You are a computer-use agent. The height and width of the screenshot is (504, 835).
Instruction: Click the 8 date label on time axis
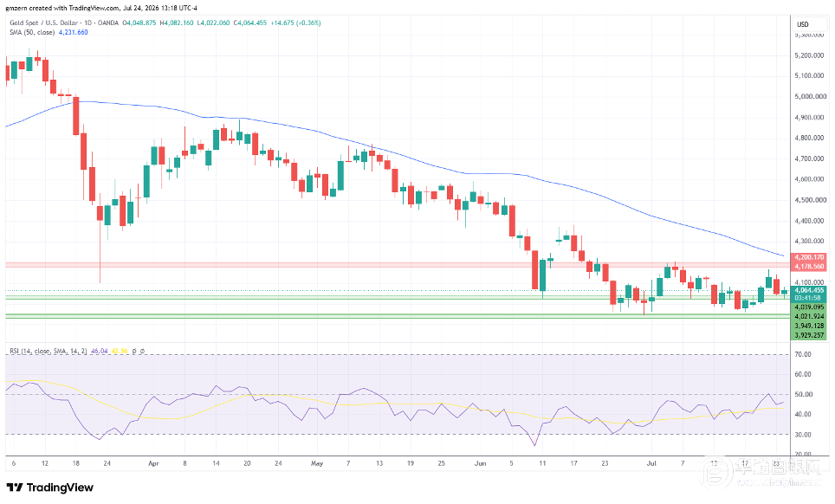click(x=184, y=463)
